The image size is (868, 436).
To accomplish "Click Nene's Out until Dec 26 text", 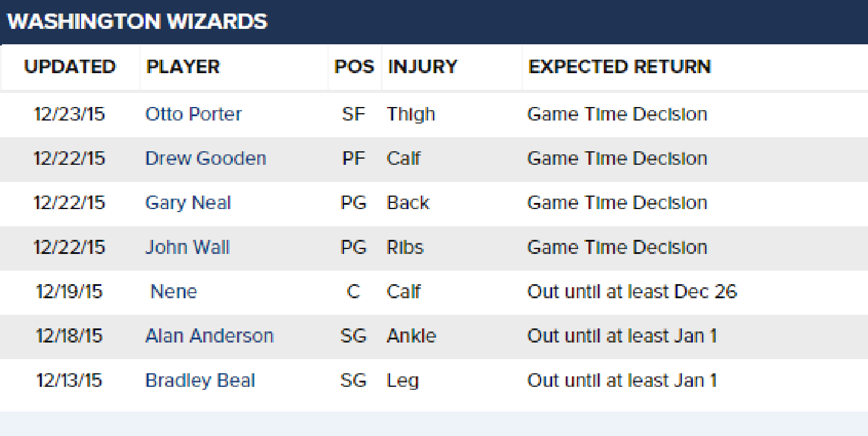I will 632,291.
